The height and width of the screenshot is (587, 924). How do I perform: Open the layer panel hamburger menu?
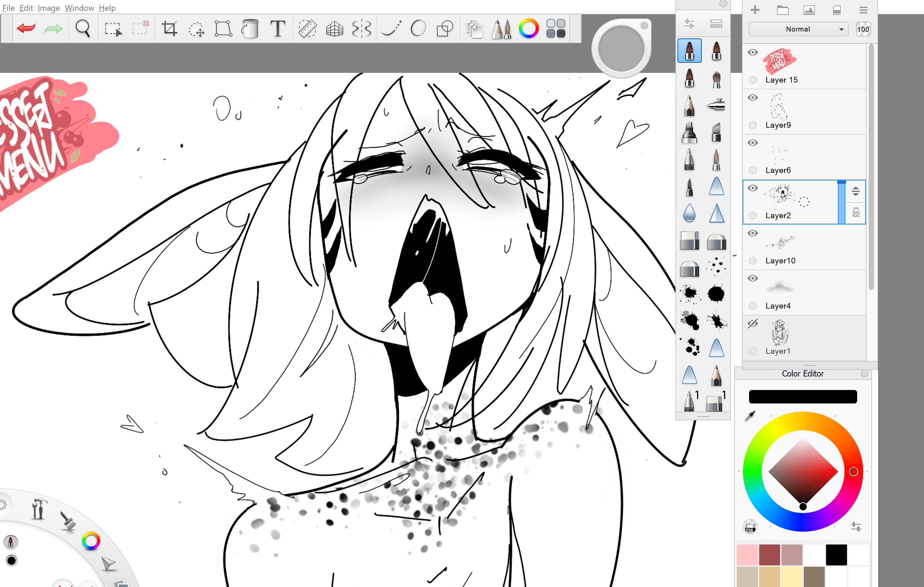pyautogui.click(x=863, y=10)
